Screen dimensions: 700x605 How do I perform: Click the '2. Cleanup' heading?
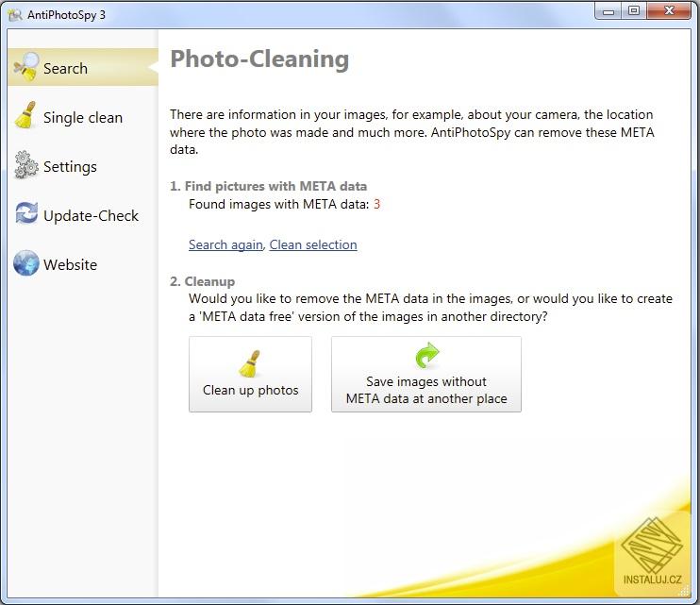point(202,282)
